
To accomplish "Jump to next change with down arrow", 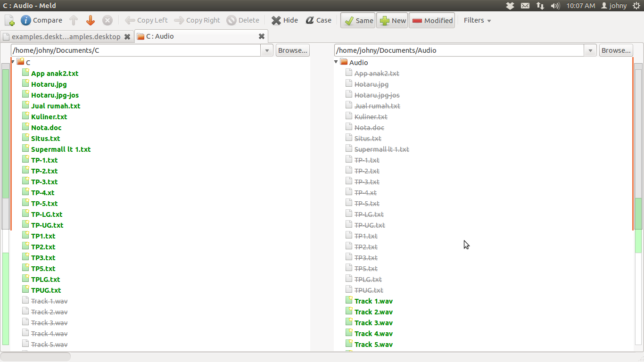I will [91, 20].
